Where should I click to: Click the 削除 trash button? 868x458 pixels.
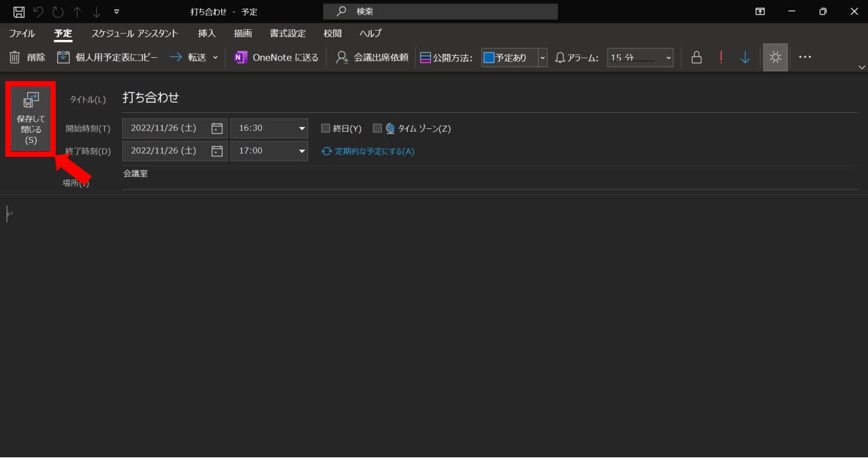point(27,58)
